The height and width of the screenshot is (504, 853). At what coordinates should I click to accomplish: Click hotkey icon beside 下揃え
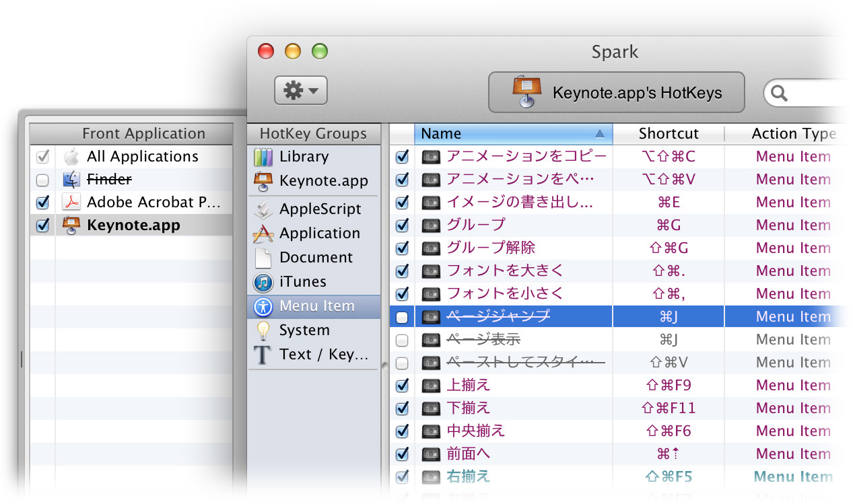[x=431, y=408]
